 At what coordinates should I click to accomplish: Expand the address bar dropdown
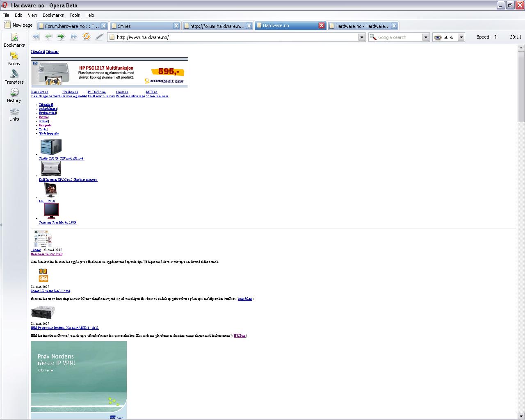tap(362, 37)
